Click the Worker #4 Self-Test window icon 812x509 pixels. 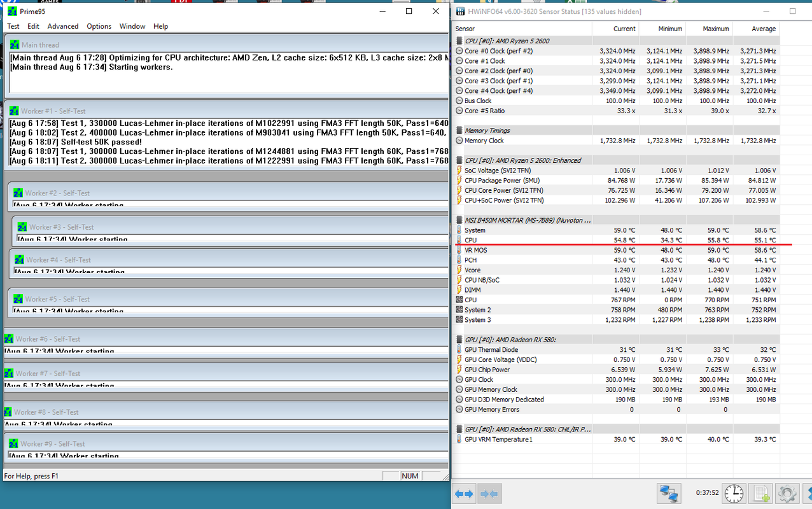click(18, 260)
